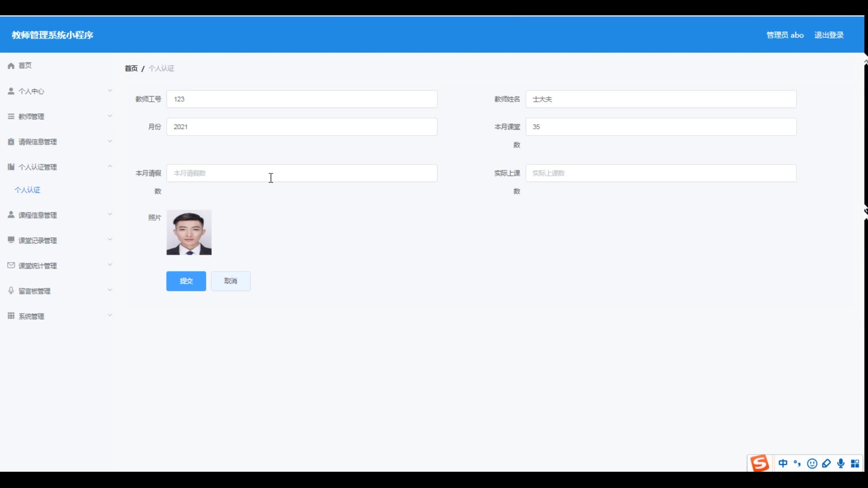Screen dimensions: 868x488
Task: Toggle Chinese input mode 中 in IME bar
Action: click(783, 464)
